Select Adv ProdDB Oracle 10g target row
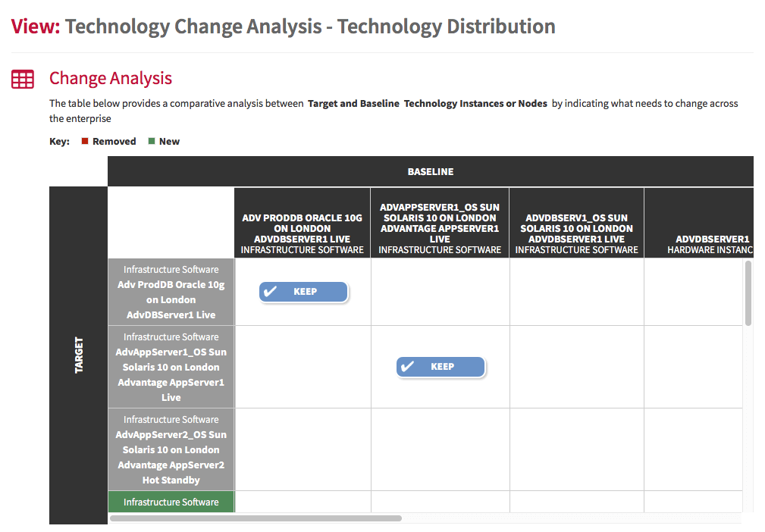This screenshot has height=532, width=765. pos(171,292)
